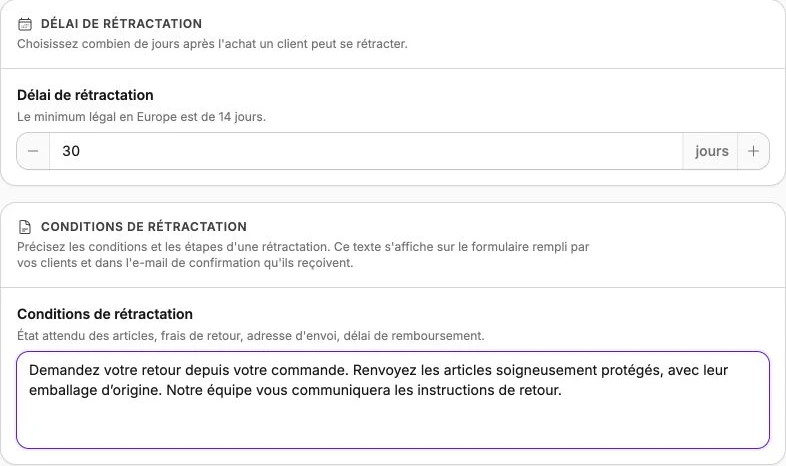The height and width of the screenshot is (466, 786).
Task: Increase the retraction days with plus button
Action: [x=753, y=151]
